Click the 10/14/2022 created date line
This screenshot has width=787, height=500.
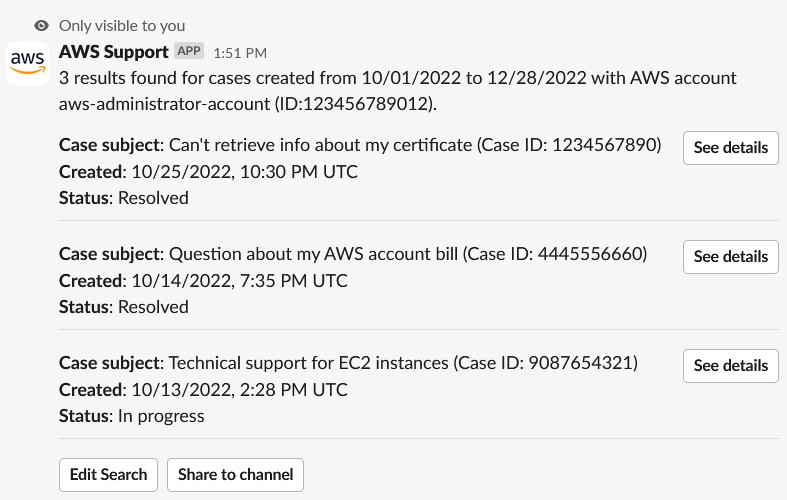click(x=203, y=281)
